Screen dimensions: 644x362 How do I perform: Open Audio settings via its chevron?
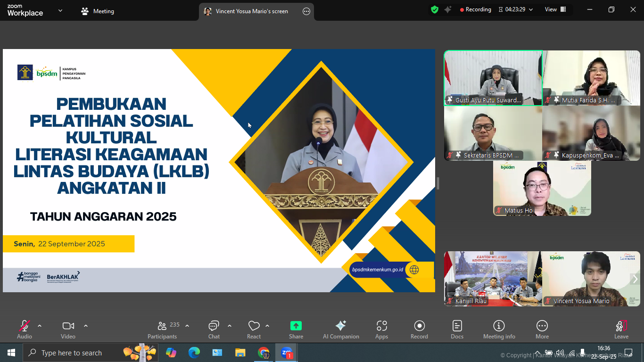click(40, 325)
